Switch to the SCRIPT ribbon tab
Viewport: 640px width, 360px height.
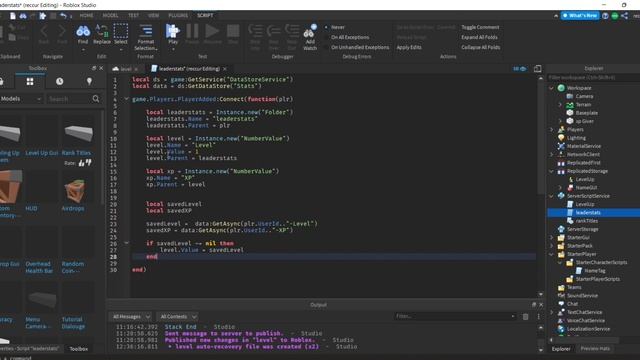pos(205,16)
